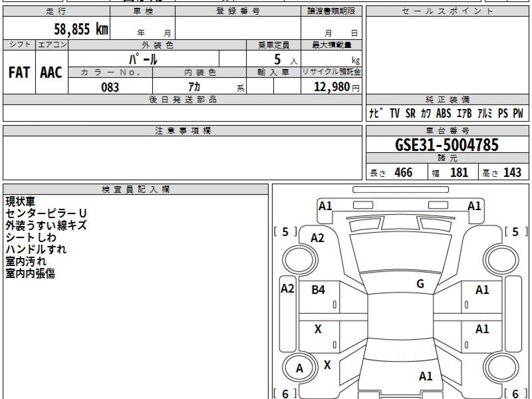Select the mileage value 58,855 km
This screenshot has width=532, height=399.
pyautogui.click(x=81, y=29)
